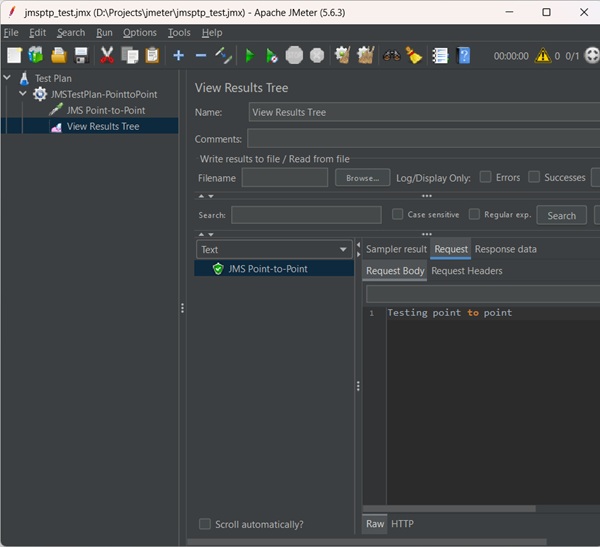Click the Search text input field
This screenshot has height=547, width=600.
click(x=306, y=215)
